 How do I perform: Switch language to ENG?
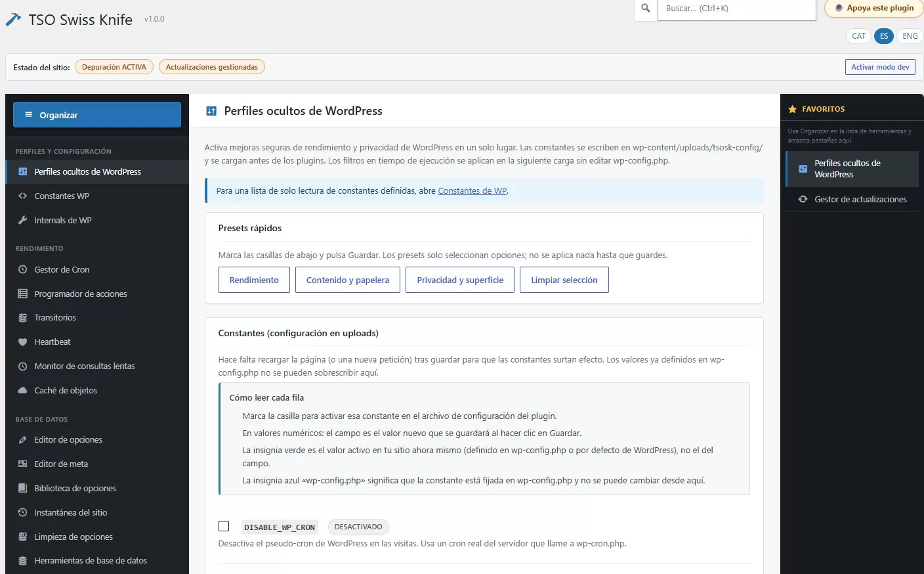(x=910, y=36)
